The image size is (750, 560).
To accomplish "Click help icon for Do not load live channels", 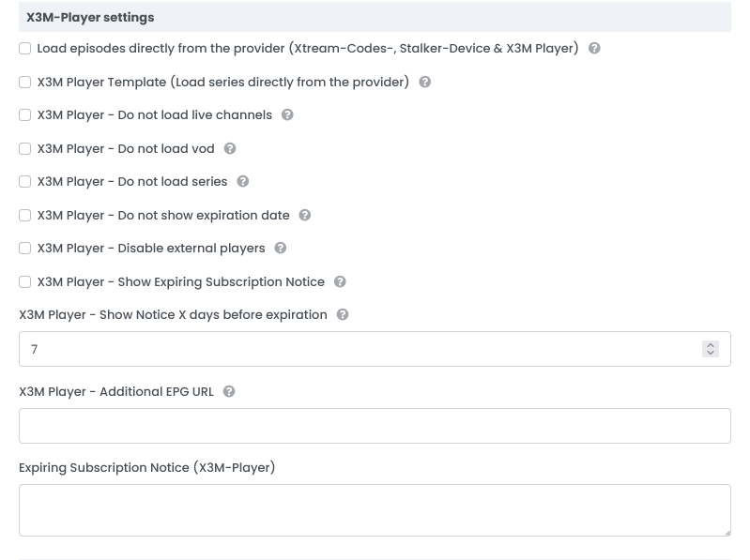I will click(x=287, y=115).
